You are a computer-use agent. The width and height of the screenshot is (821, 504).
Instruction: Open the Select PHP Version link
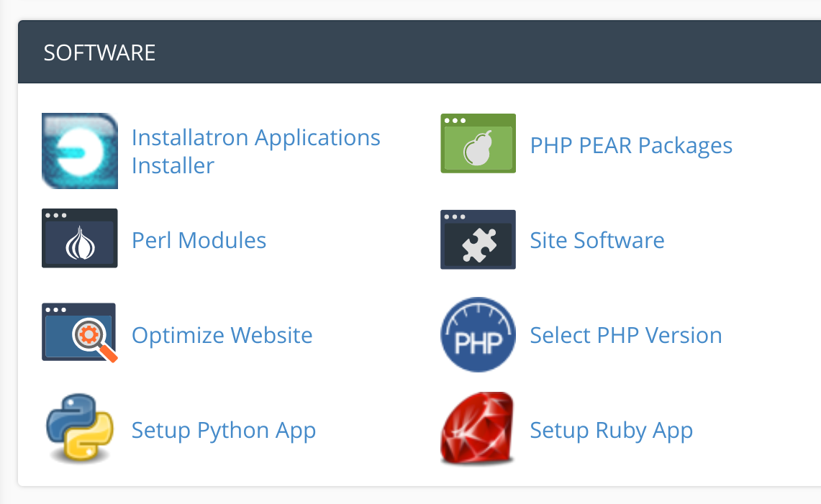click(625, 335)
